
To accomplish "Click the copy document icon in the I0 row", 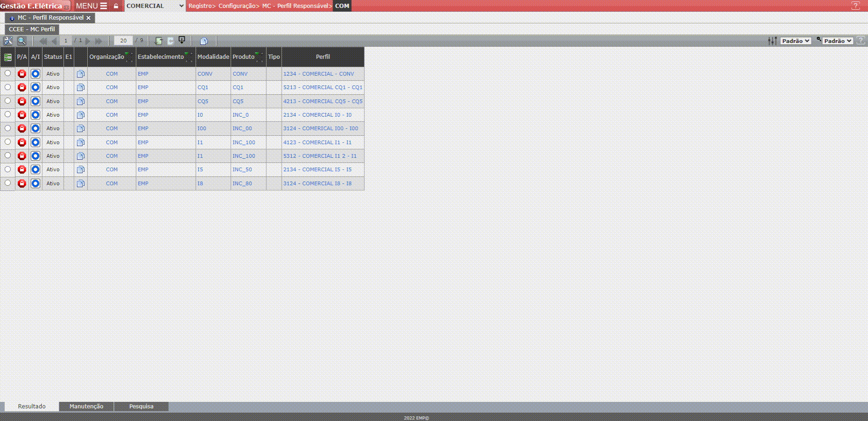I will click(x=81, y=115).
